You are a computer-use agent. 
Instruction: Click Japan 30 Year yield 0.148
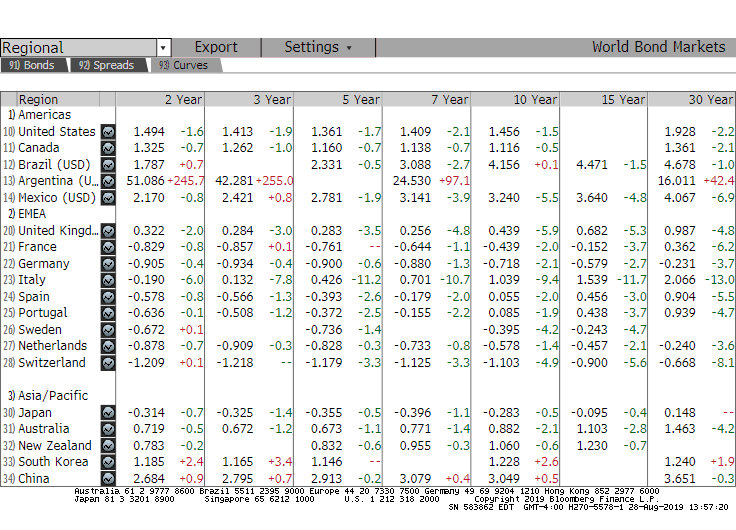pos(680,413)
